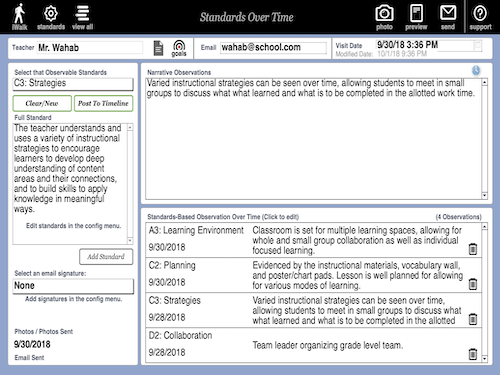
Task: Delete the C2: Planning observation
Action: (x=473, y=284)
